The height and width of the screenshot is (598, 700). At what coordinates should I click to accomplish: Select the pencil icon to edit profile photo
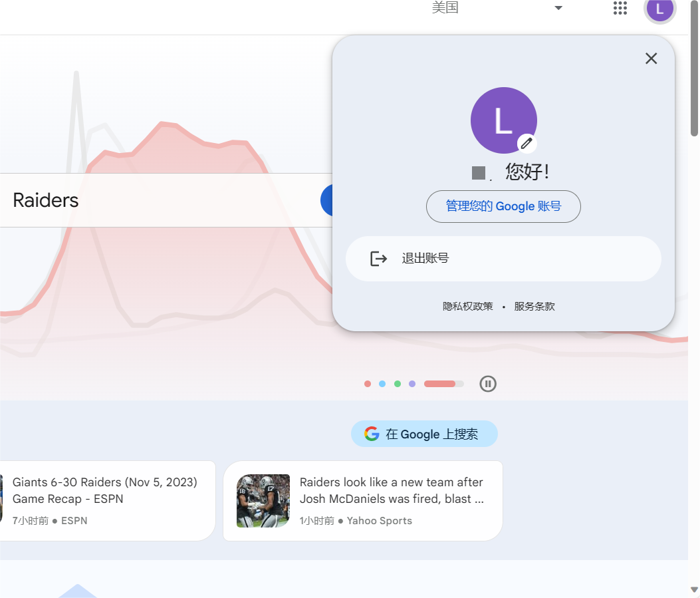click(x=526, y=143)
